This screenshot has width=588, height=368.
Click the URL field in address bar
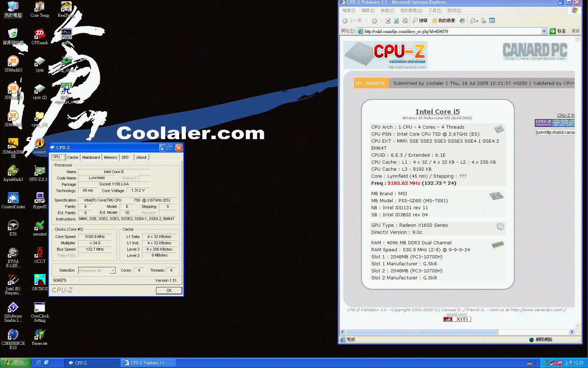click(x=452, y=31)
